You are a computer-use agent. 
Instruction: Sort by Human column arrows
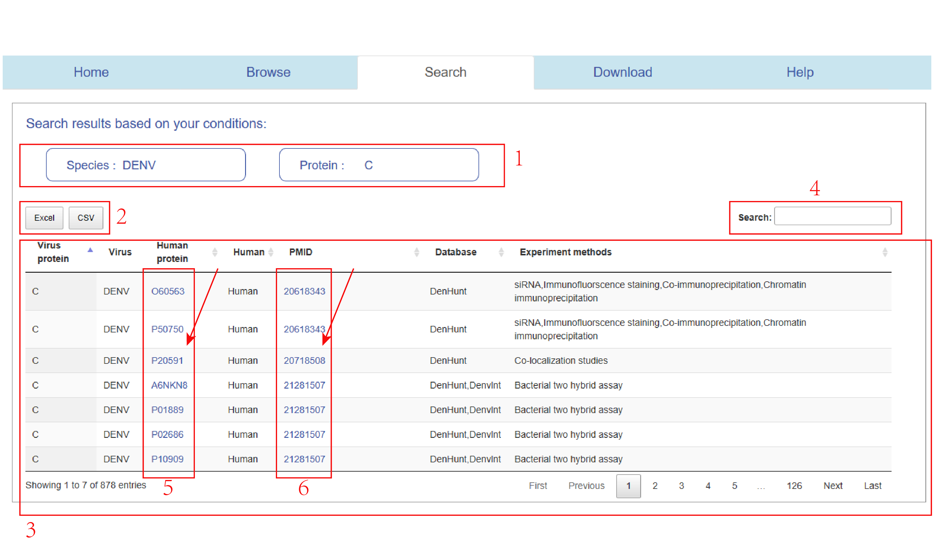pos(270,252)
